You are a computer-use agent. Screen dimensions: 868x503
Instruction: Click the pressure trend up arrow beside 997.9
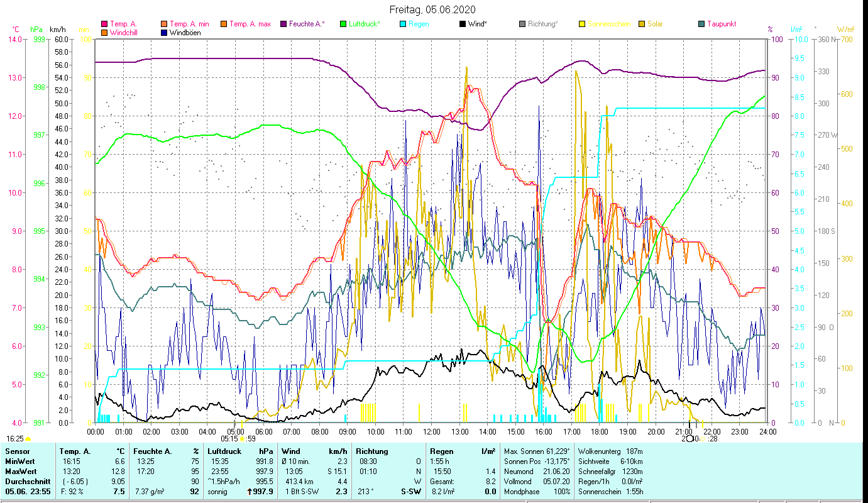click(x=250, y=492)
